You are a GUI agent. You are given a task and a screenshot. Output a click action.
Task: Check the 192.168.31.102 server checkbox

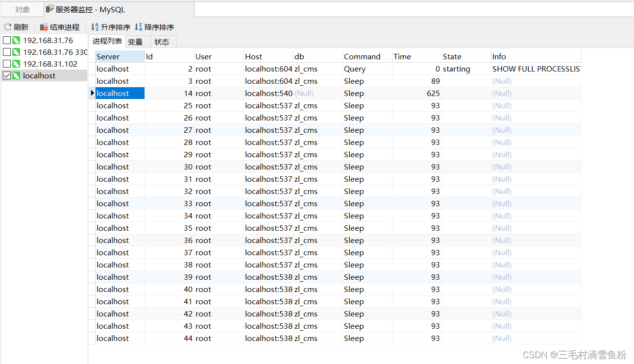[x=7, y=64]
